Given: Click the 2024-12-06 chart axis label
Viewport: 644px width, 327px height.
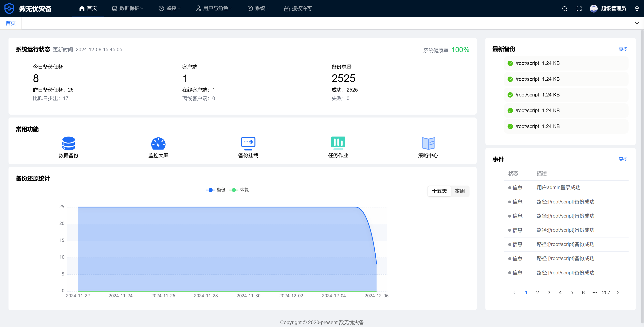Looking at the screenshot, I should 376,296.
